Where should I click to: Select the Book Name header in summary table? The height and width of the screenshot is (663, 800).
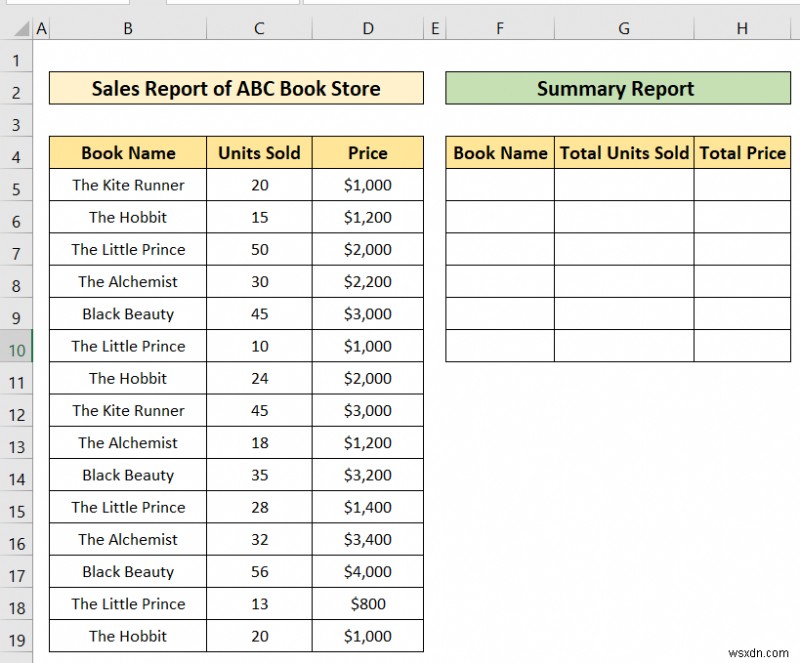pos(500,153)
